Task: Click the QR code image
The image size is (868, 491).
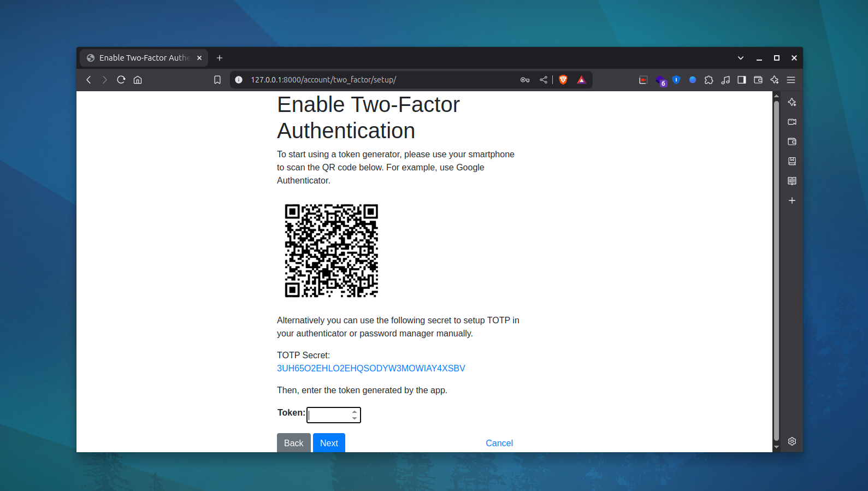Action: point(332,251)
